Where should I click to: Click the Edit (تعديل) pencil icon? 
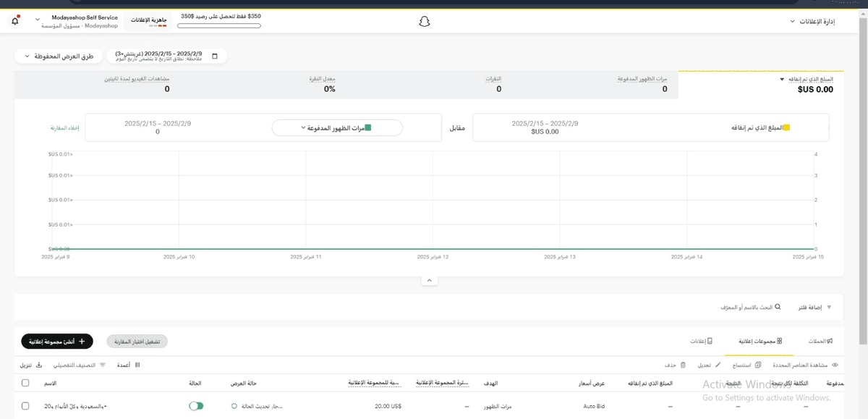pyautogui.click(x=717, y=365)
